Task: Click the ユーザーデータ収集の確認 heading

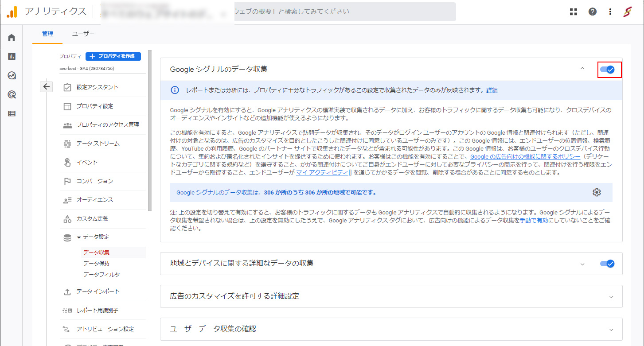Action: (213, 329)
